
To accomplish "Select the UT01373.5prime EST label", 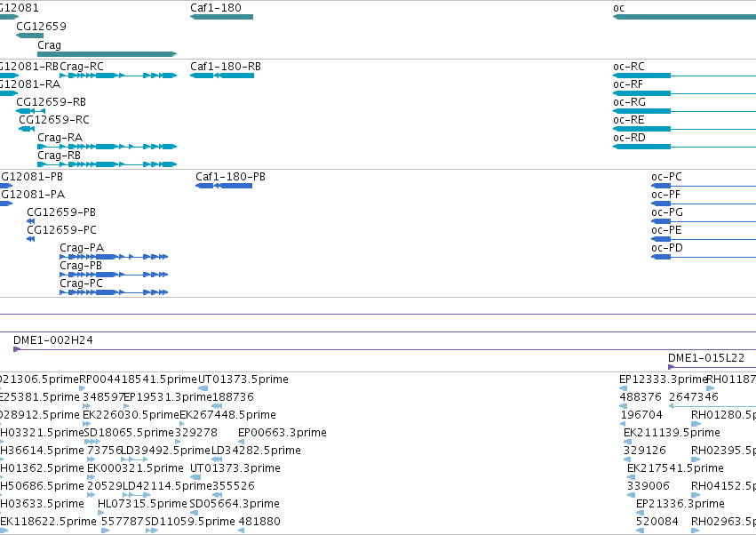I will (243, 379).
